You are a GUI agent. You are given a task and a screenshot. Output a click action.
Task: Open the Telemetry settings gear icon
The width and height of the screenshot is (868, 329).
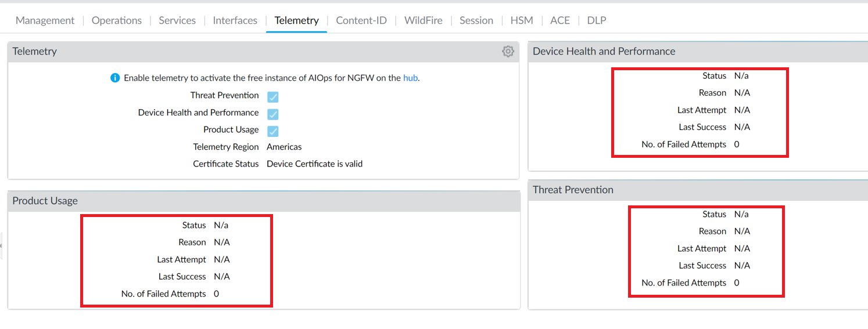click(508, 52)
